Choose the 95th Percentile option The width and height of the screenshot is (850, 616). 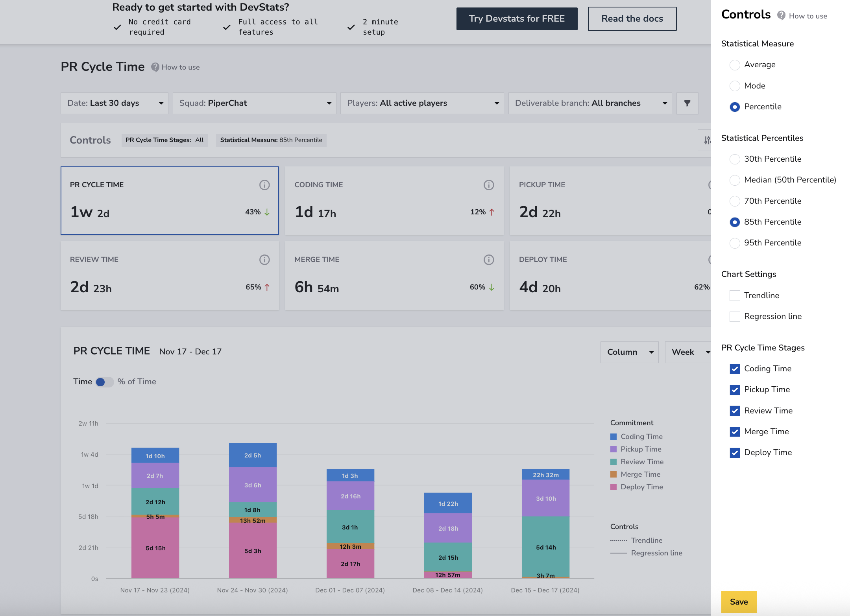[x=735, y=243]
